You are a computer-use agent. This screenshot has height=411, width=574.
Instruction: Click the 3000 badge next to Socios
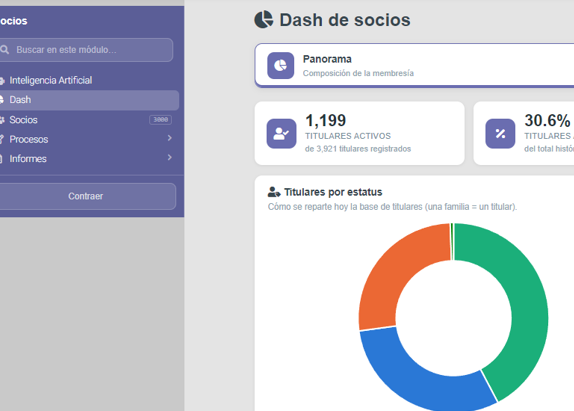[x=160, y=120]
